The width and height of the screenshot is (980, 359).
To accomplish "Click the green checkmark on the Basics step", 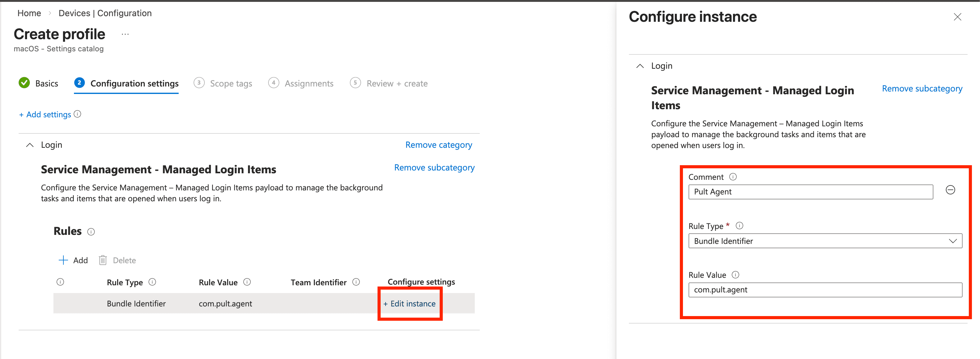I will 24,83.
